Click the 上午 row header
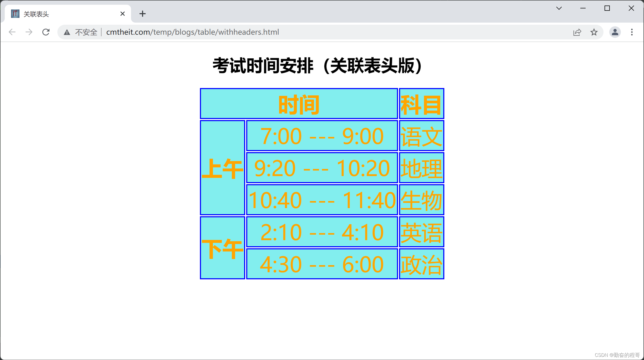 pyautogui.click(x=223, y=168)
